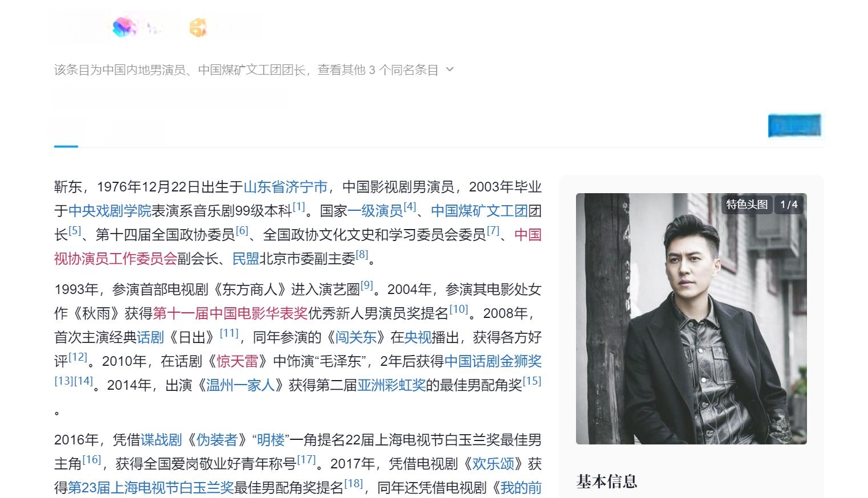Open the 查看其他 3 个同名条目 text
The height and width of the screenshot is (498, 868).
(378, 70)
